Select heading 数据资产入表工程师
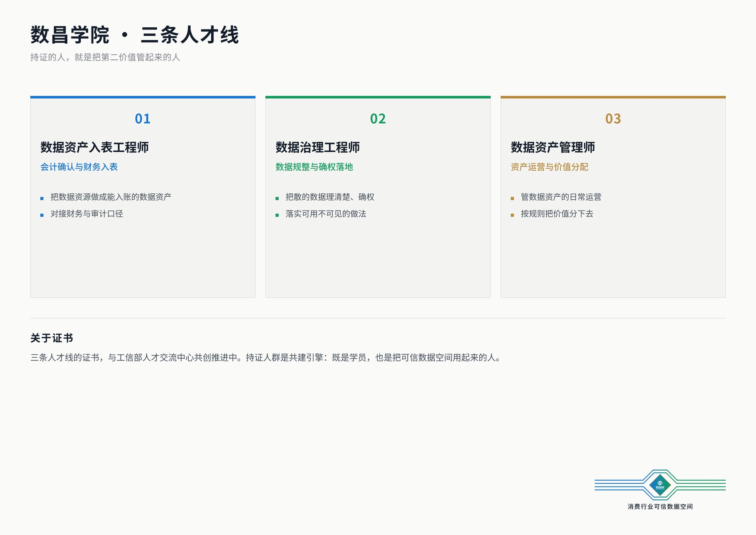 click(x=94, y=147)
